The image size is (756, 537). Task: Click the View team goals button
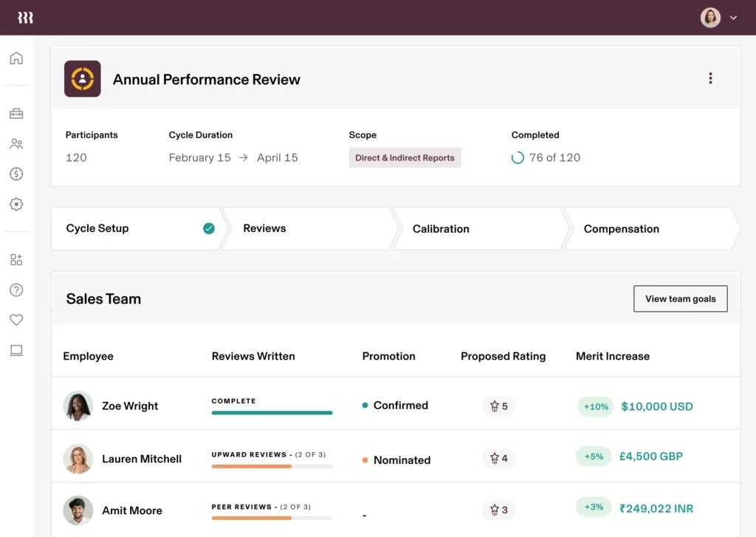tap(680, 298)
